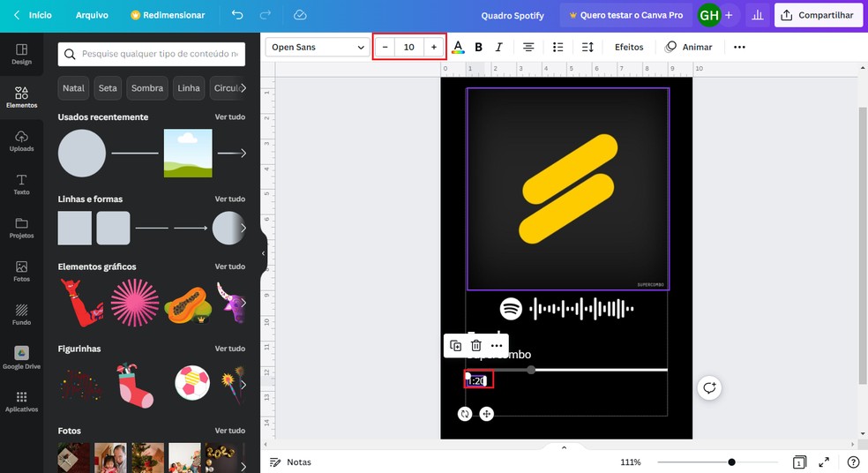Click Ver tudo beside Elementos gráficos
This screenshot has width=868, height=473.
click(x=230, y=267)
